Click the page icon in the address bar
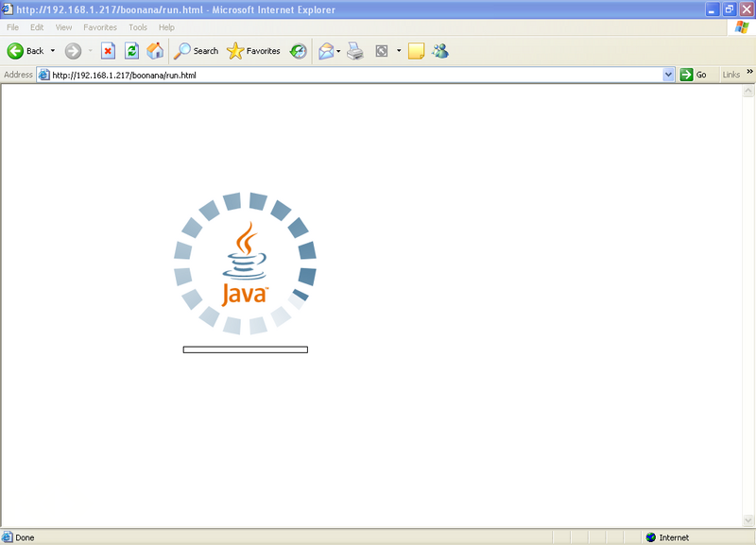 [x=43, y=75]
